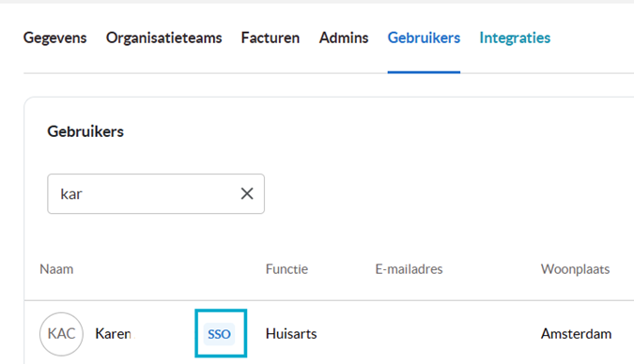Open user Karen from the list
The image size is (634, 364).
(114, 334)
